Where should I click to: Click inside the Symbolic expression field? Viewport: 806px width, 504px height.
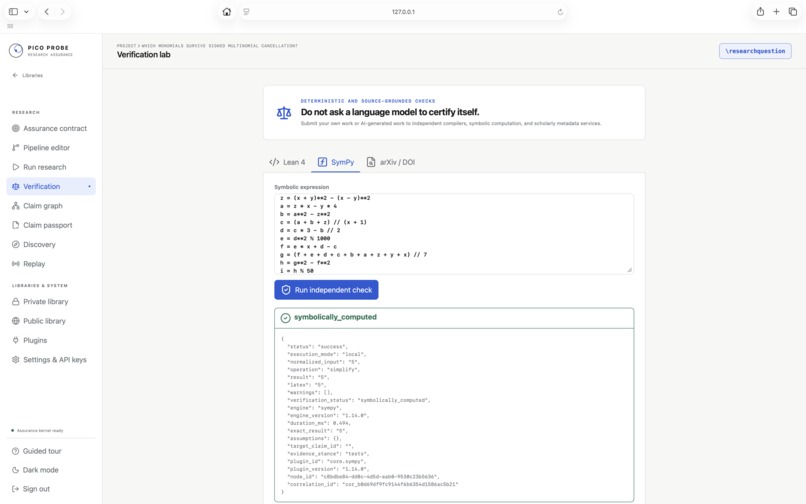[x=454, y=234]
